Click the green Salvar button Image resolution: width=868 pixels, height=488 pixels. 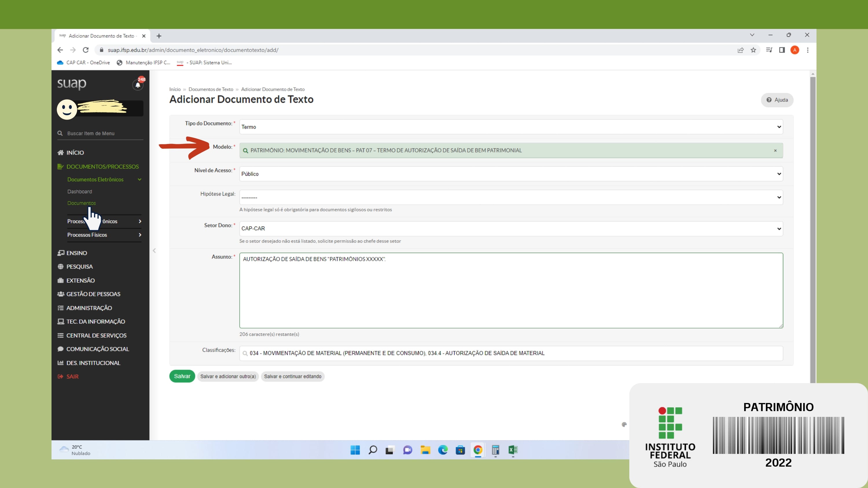182,376
